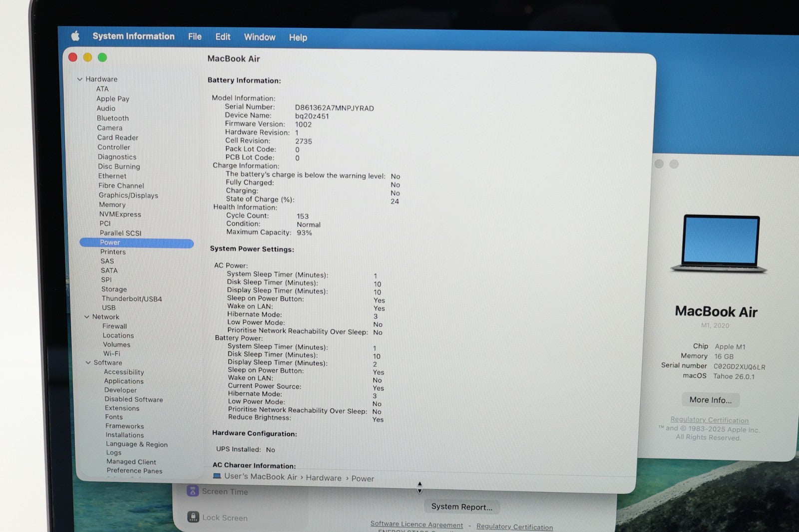The image size is (799, 532).
Task: Open the Window menu
Action: pyautogui.click(x=259, y=37)
